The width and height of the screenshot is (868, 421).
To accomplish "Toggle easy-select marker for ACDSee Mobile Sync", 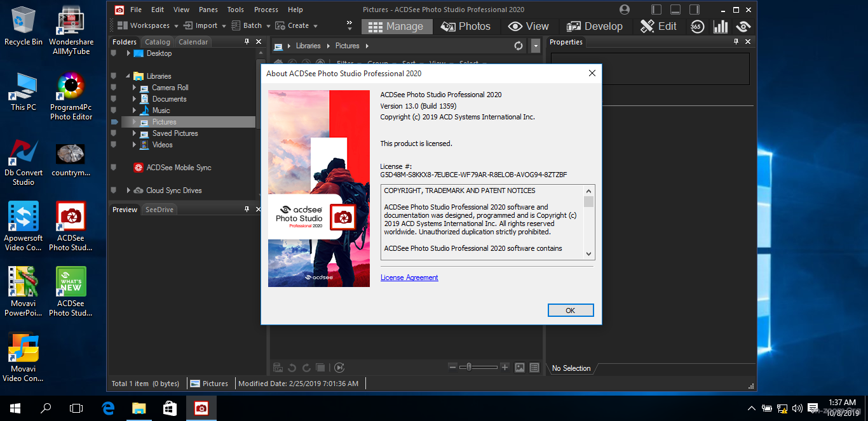I will [114, 168].
